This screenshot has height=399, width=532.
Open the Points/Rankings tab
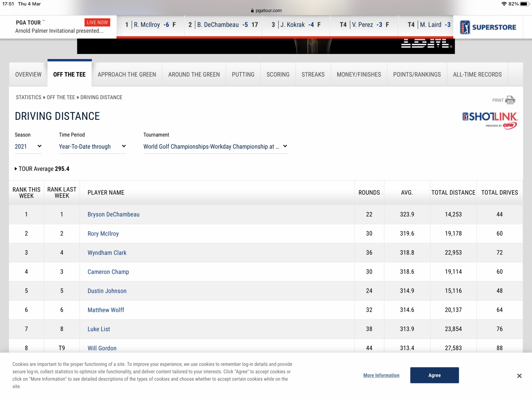417,75
